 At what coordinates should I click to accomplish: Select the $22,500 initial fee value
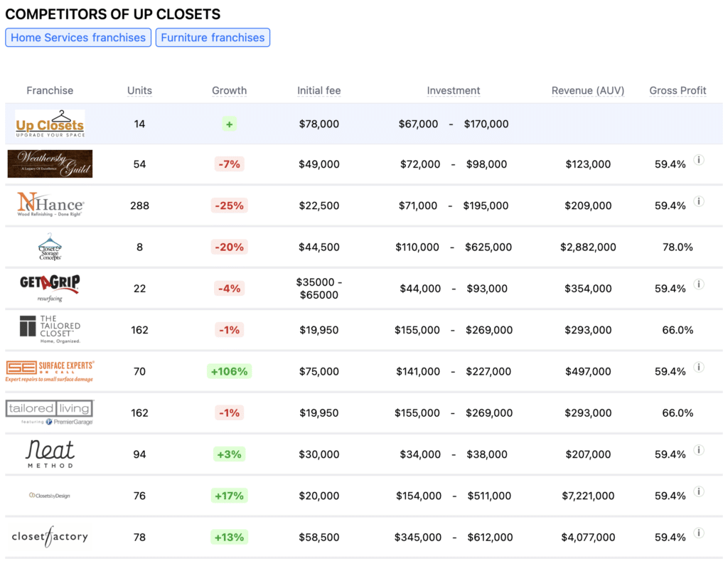[x=319, y=205]
